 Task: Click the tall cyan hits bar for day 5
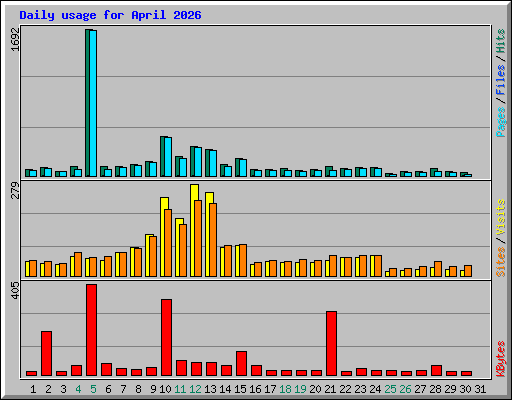click(x=93, y=103)
